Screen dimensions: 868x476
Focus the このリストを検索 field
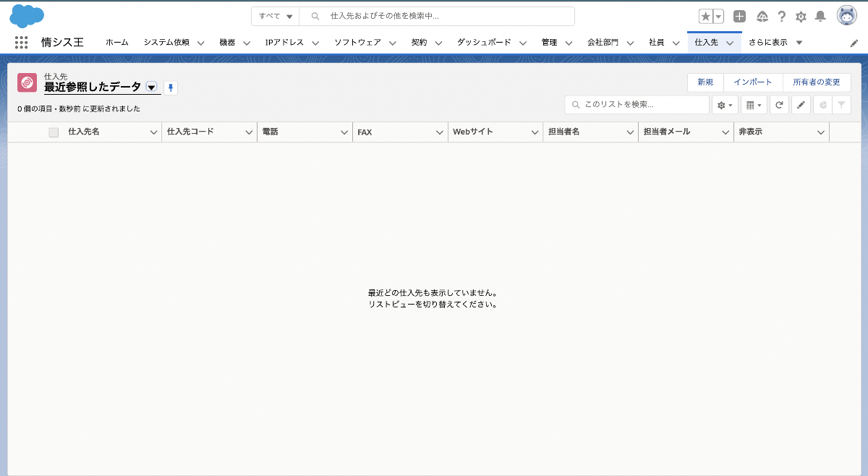(637, 105)
